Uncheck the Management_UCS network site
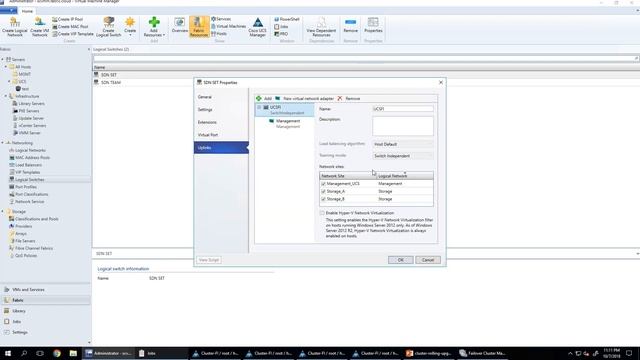 323,184
